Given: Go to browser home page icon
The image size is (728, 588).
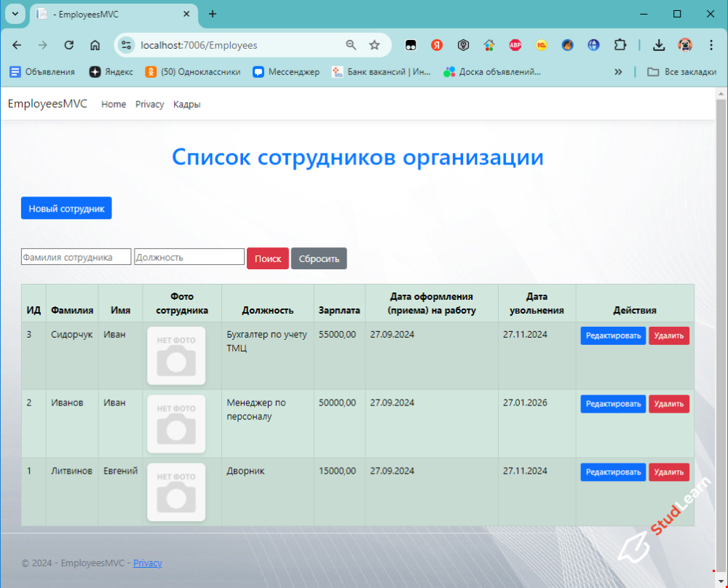Looking at the screenshot, I should (95, 45).
